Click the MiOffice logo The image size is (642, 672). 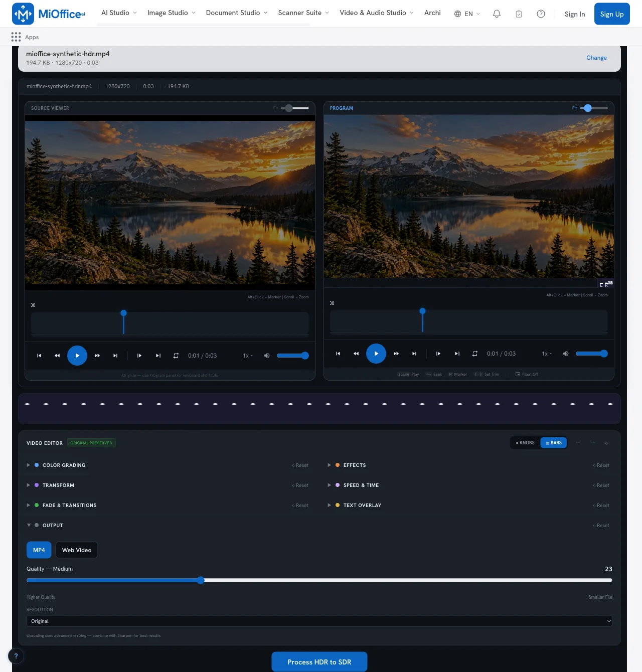pos(49,14)
